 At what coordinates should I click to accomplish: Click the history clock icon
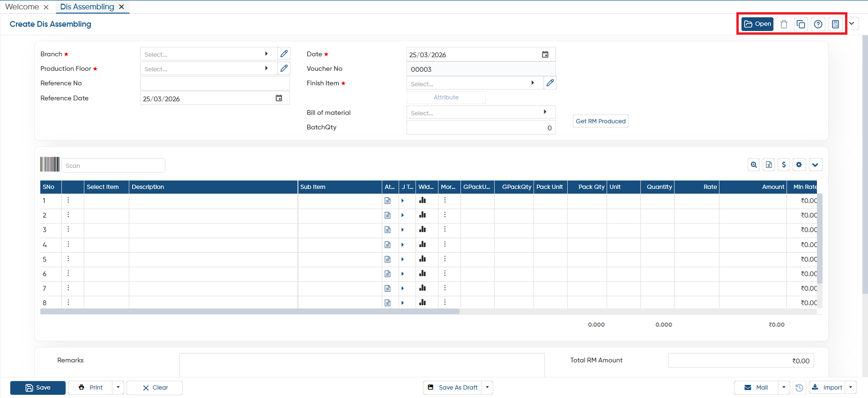[799, 388]
